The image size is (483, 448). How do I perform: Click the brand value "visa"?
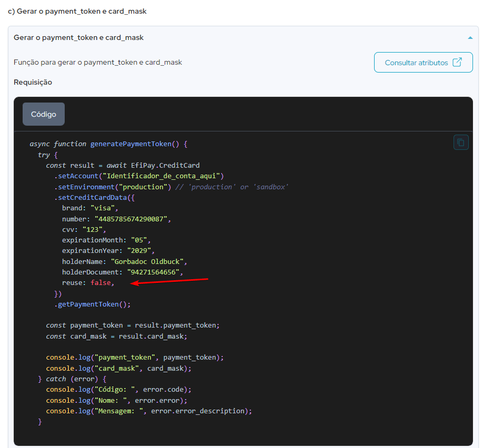coord(103,208)
